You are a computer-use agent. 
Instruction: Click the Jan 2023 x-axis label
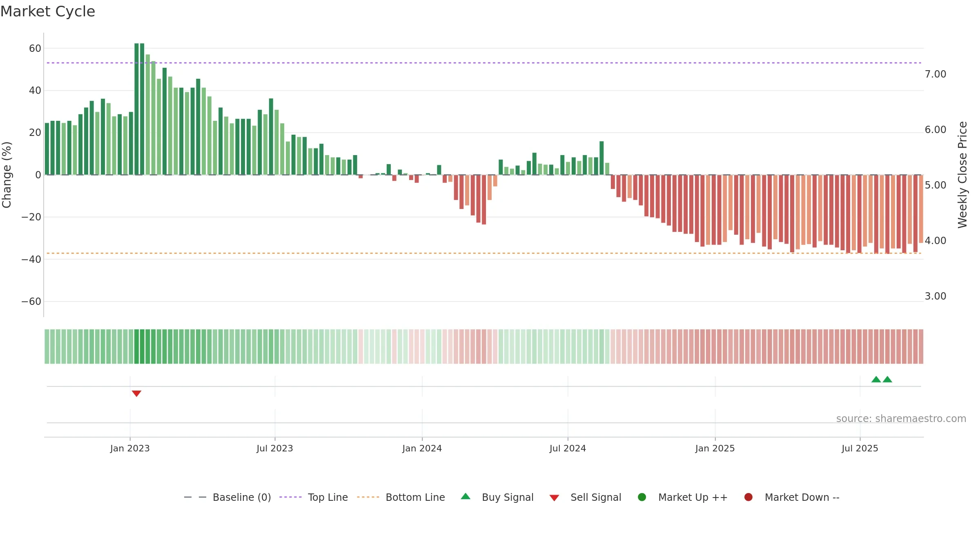pos(130,448)
